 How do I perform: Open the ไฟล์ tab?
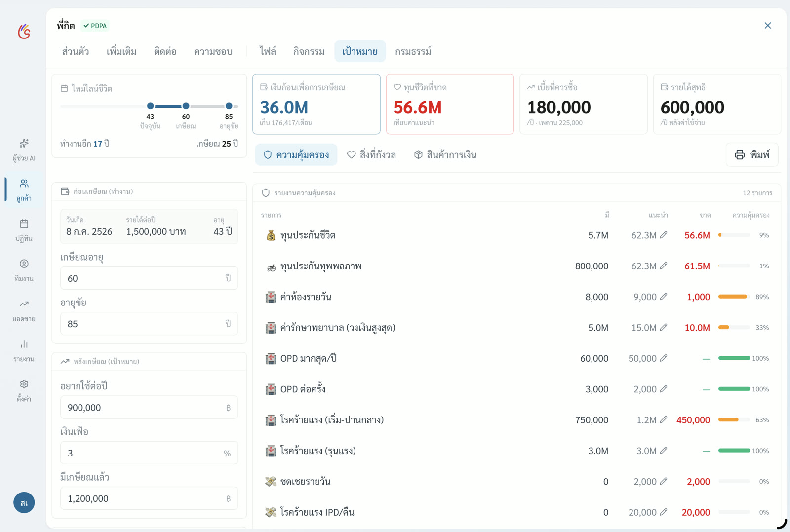pyautogui.click(x=268, y=51)
